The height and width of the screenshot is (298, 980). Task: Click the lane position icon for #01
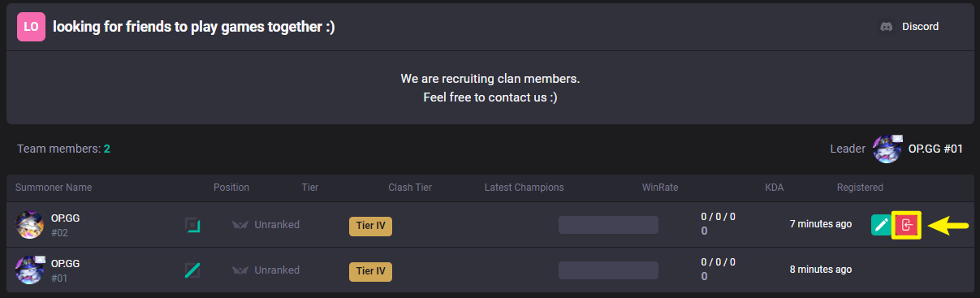click(x=192, y=270)
